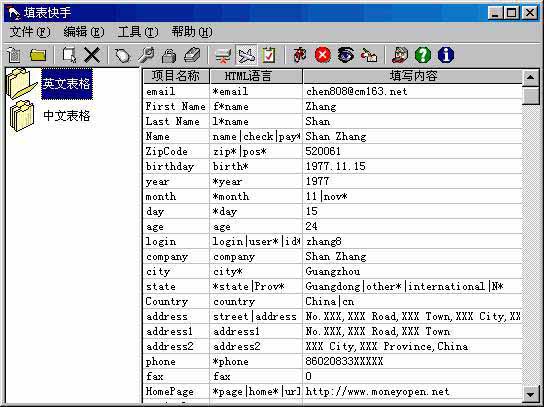Viewport: 544px width, 407px height.
Task: Click the red circle stop icon
Action: [x=323, y=55]
